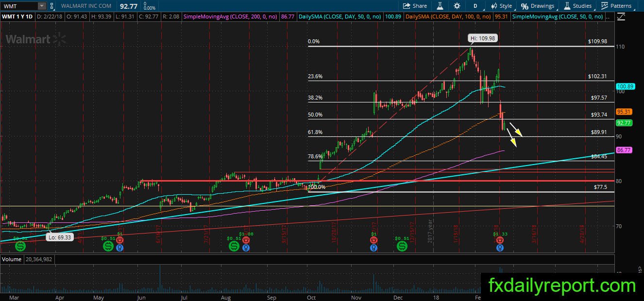Open the Share menu

tap(415, 6)
